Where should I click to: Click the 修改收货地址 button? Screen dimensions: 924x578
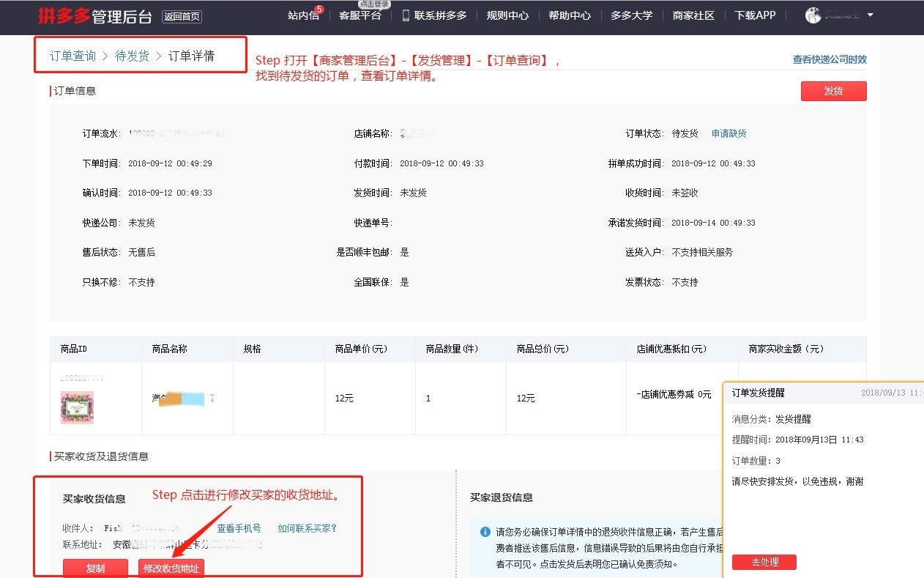pyautogui.click(x=171, y=568)
